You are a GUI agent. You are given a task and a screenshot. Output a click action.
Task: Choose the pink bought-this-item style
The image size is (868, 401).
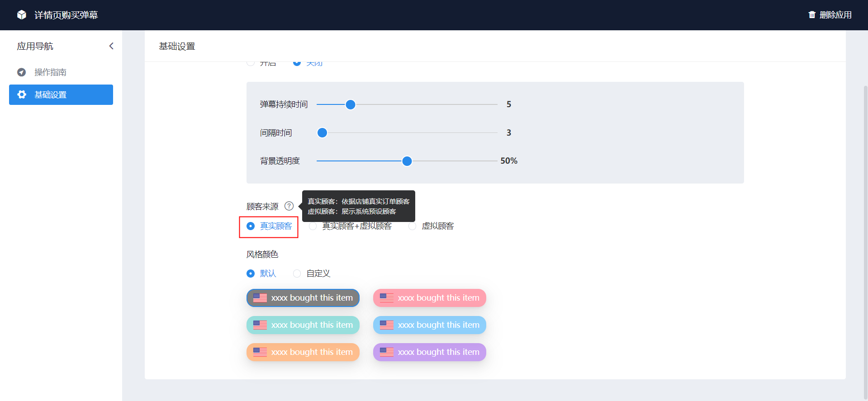(430, 298)
